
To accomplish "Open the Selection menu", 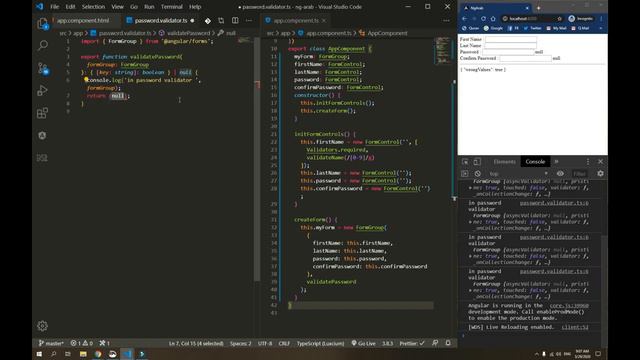I will tap(93, 7).
